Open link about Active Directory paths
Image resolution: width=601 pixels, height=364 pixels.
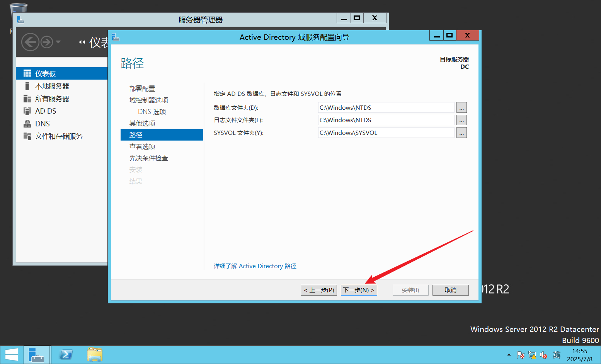coord(255,266)
